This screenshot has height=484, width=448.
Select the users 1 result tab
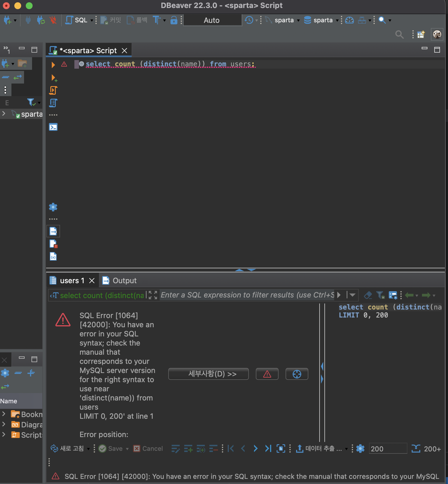(72, 281)
